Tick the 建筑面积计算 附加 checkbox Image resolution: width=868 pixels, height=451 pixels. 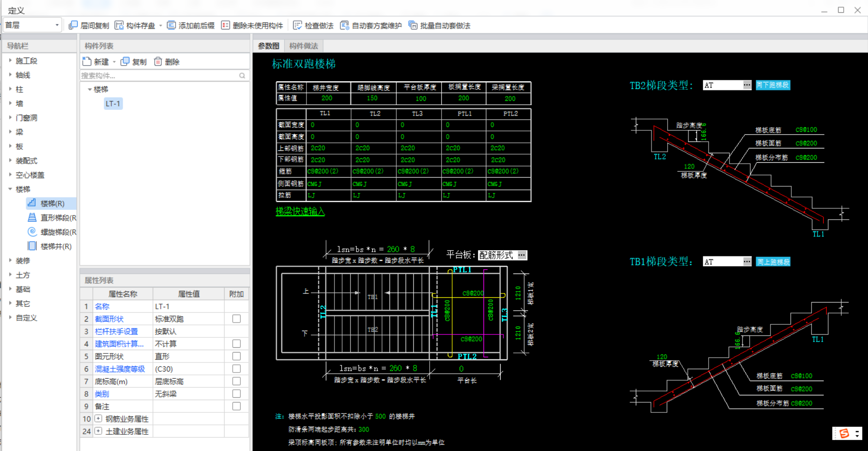(x=237, y=343)
